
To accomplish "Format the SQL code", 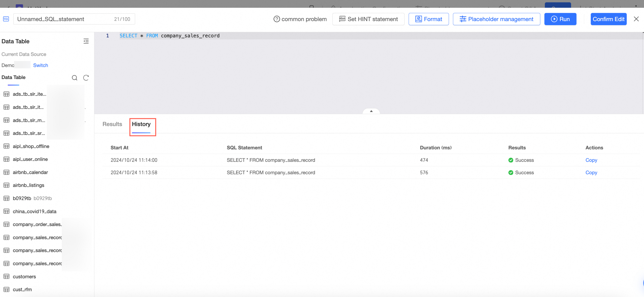I will click(429, 19).
